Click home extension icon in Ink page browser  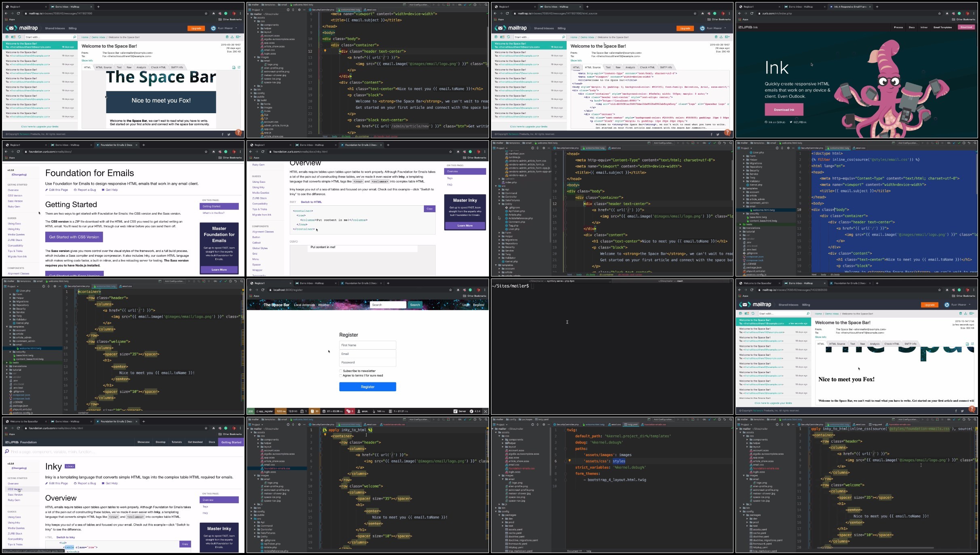pyautogui.click(x=947, y=13)
